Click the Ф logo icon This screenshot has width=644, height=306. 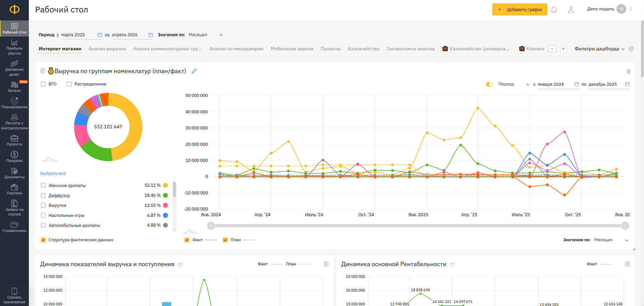point(14,9)
